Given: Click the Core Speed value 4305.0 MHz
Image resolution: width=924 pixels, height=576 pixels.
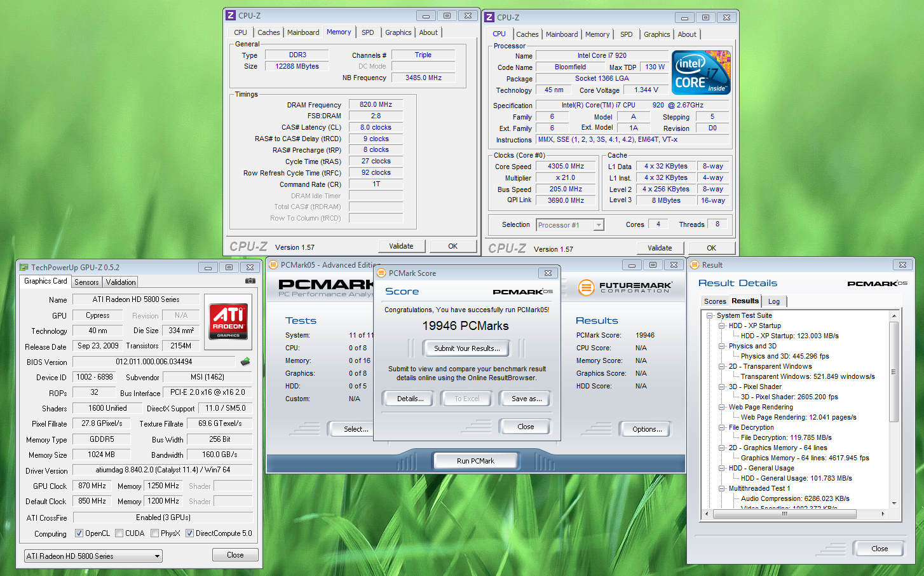Looking at the screenshot, I should point(566,167).
